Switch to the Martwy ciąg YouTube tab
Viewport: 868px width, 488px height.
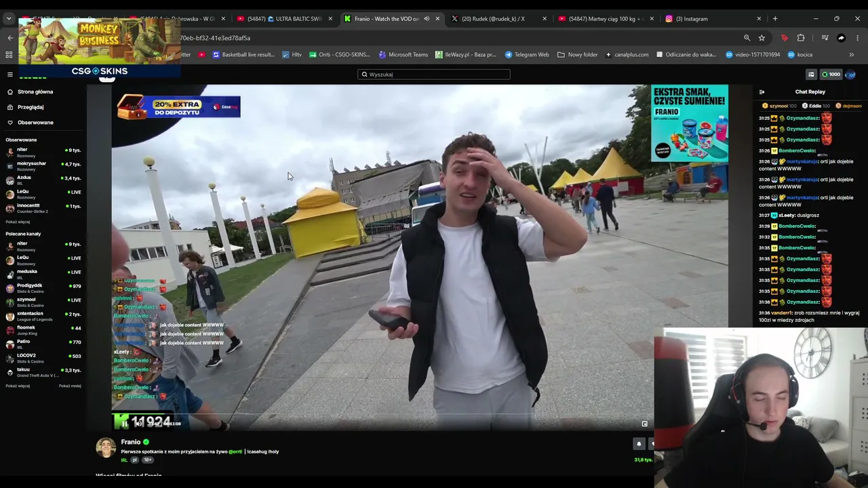tap(606, 19)
